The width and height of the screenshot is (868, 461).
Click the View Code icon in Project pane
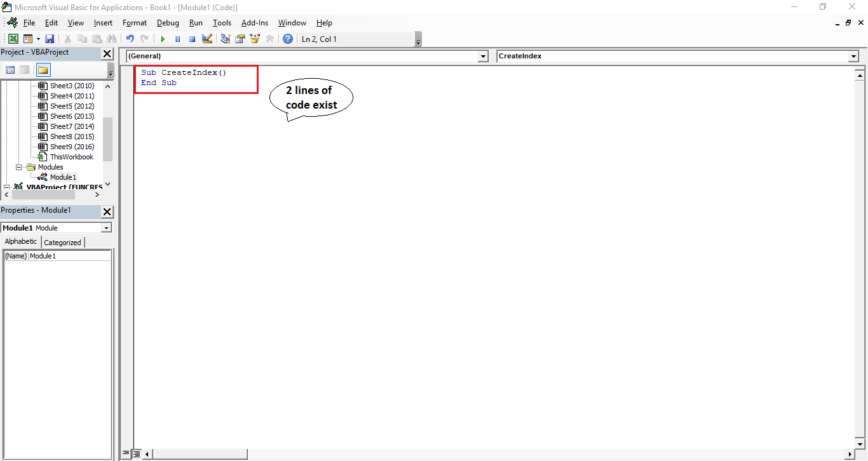(x=10, y=70)
